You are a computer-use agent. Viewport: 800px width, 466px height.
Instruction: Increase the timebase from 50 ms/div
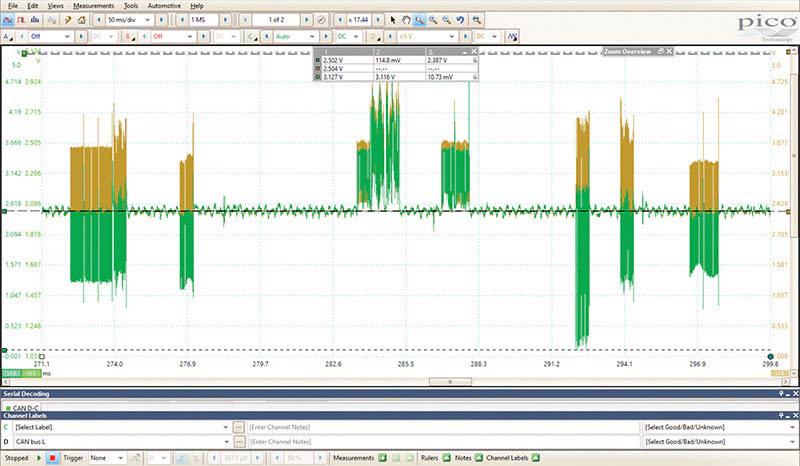[162, 20]
